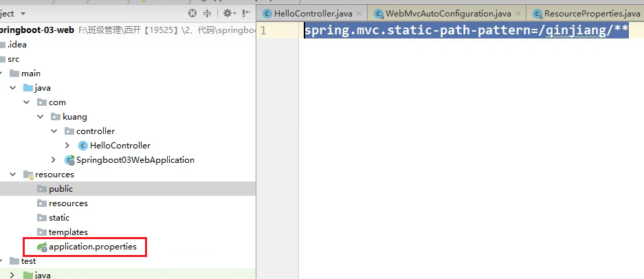
Task: Click the locate/scroll-from-source target icon
Action: [192, 14]
